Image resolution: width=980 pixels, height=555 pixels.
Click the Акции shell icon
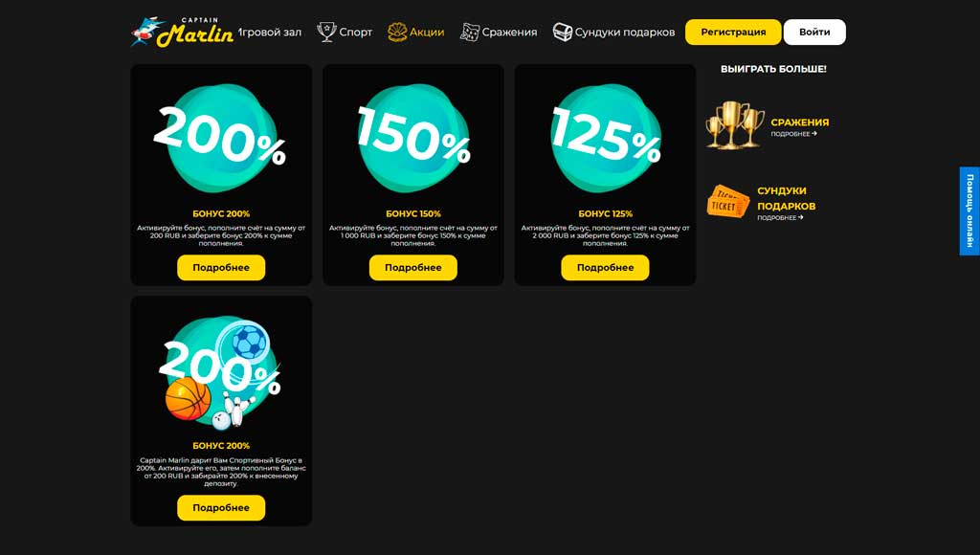point(397,32)
